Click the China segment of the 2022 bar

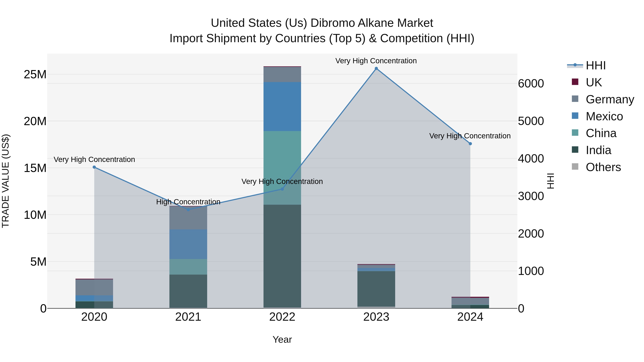(282, 168)
